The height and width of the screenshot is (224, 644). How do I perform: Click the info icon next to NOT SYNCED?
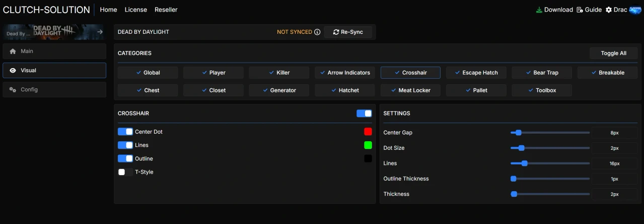tap(317, 32)
